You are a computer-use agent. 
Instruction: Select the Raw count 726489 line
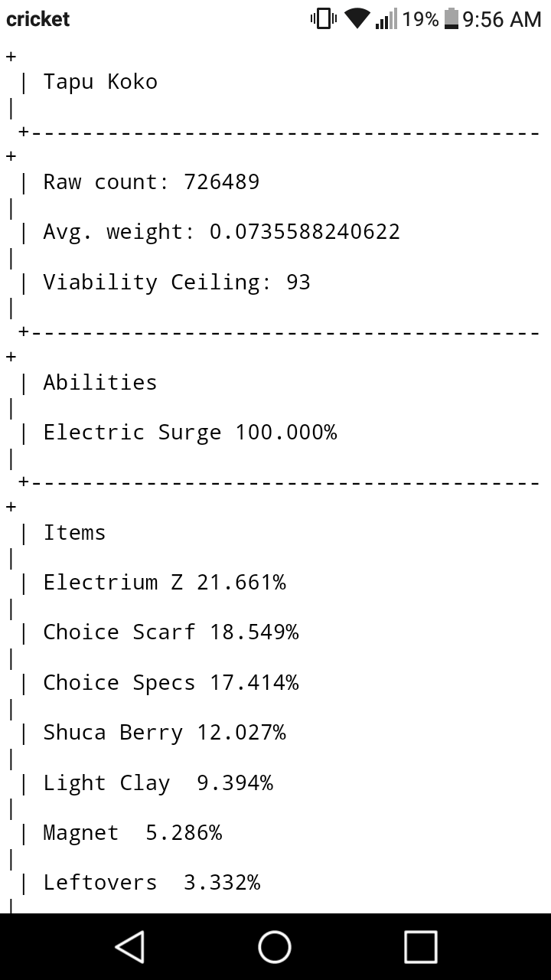[x=151, y=182]
